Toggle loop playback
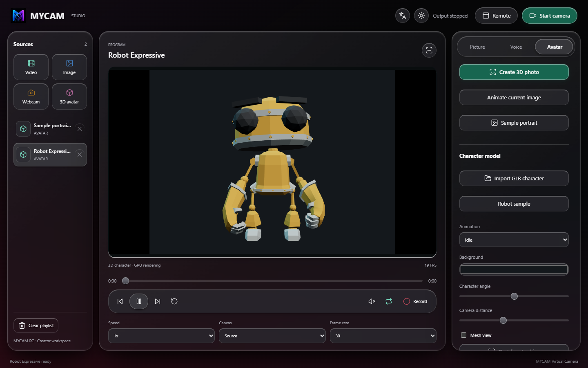588x368 pixels. (389, 301)
